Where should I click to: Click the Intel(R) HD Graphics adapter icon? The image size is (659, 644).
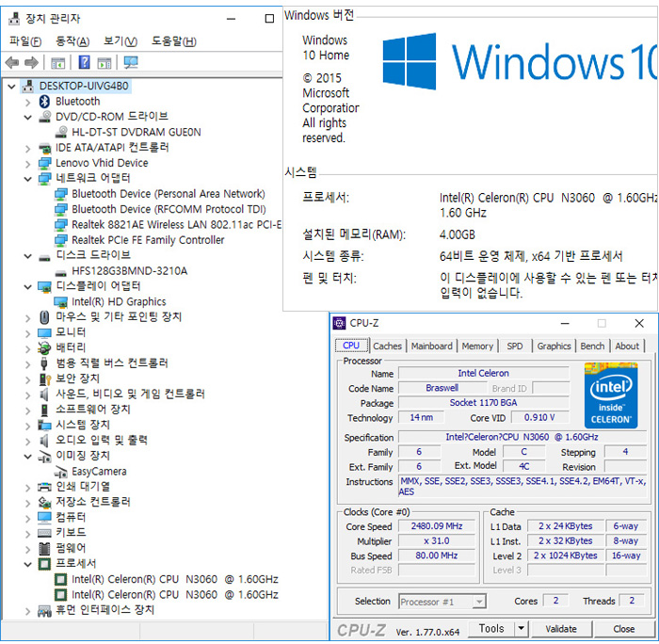[61, 302]
